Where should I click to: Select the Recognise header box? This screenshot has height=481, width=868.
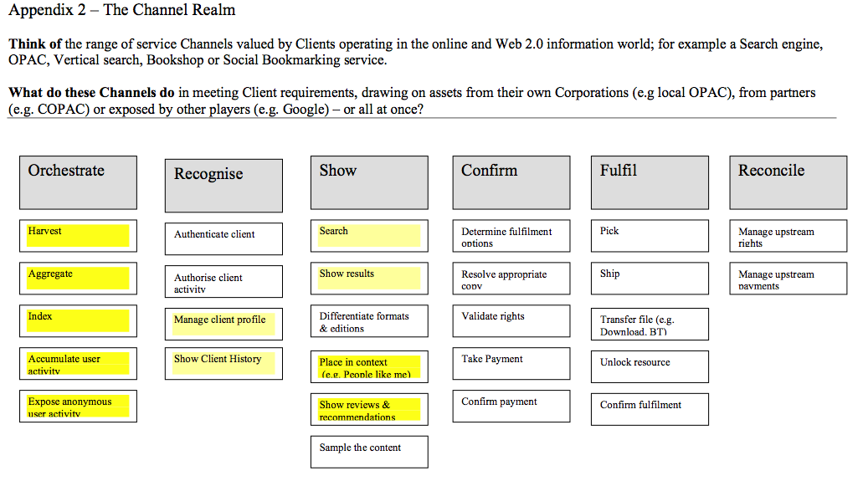223,186
